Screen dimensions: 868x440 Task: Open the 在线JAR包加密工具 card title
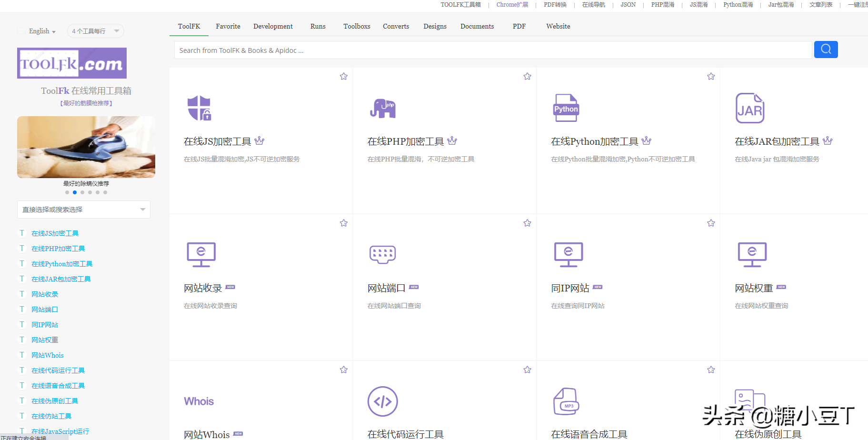[x=777, y=141]
